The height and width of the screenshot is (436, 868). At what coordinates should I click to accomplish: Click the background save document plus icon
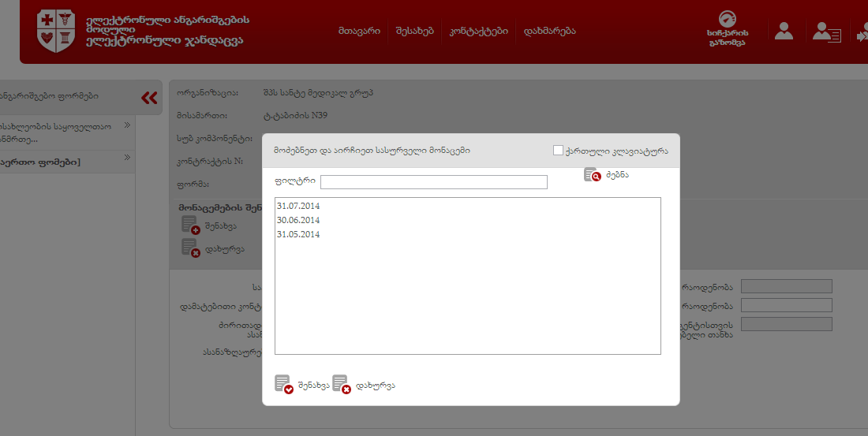pos(190,225)
